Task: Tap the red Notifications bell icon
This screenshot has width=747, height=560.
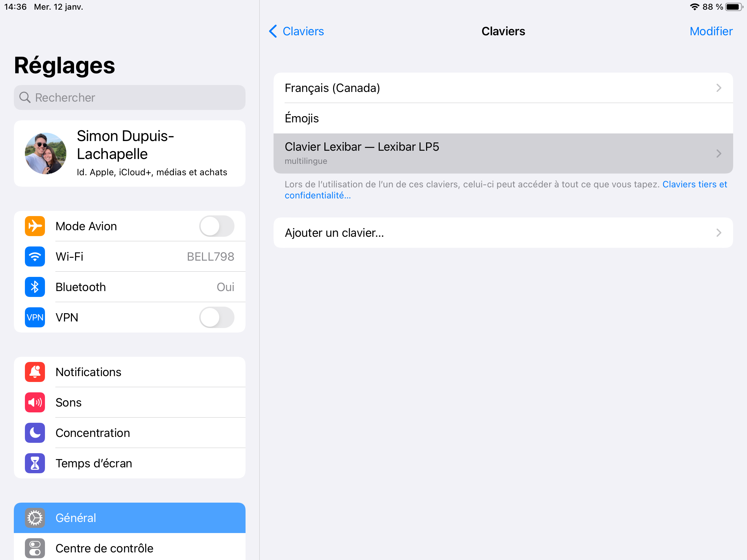Action: 35,372
